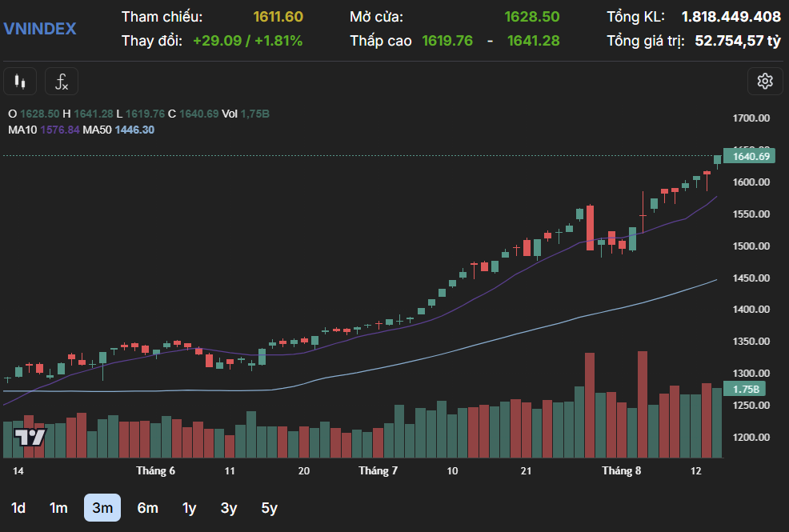Click the 1350.00 price axis label
Screen dimensions: 789x532
click(x=751, y=342)
